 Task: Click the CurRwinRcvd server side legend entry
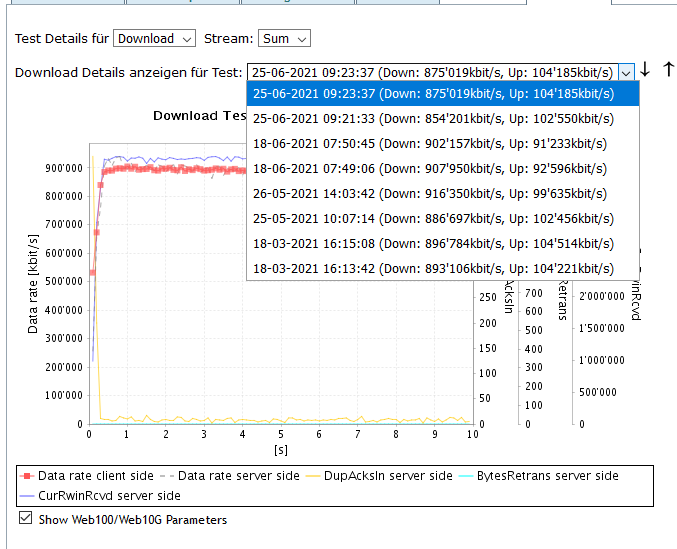pyautogui.click(x=110, y=495)
